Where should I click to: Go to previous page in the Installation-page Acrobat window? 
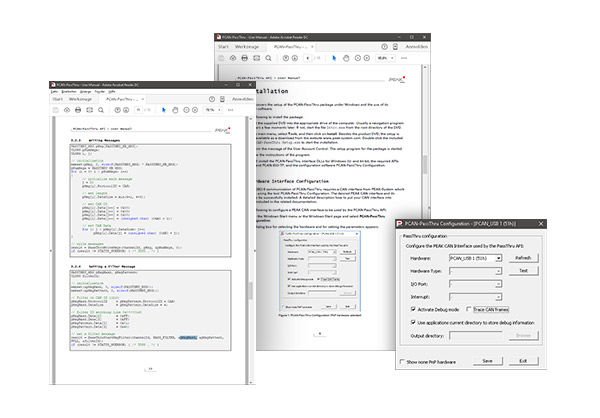(x=285, y=58)
